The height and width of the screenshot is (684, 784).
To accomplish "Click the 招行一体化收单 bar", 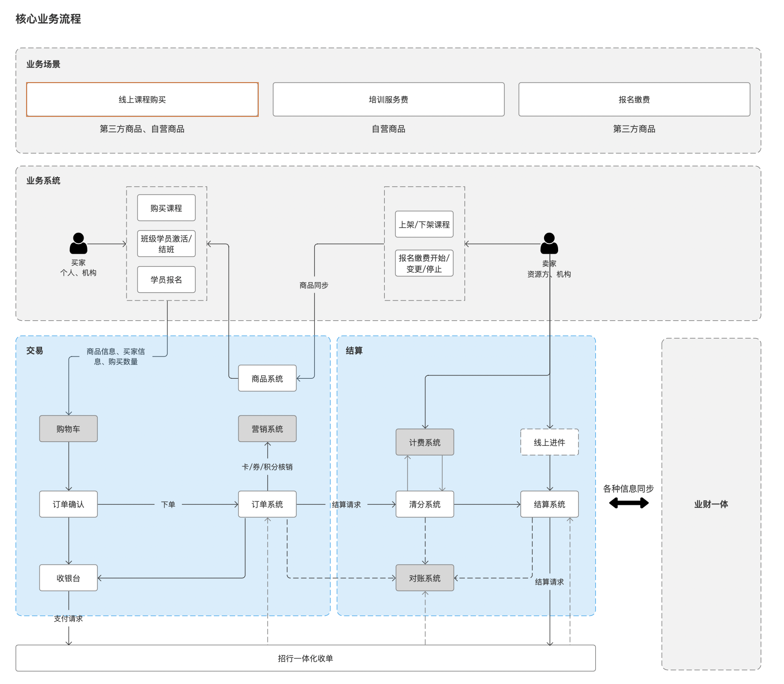I will [306, 658].
